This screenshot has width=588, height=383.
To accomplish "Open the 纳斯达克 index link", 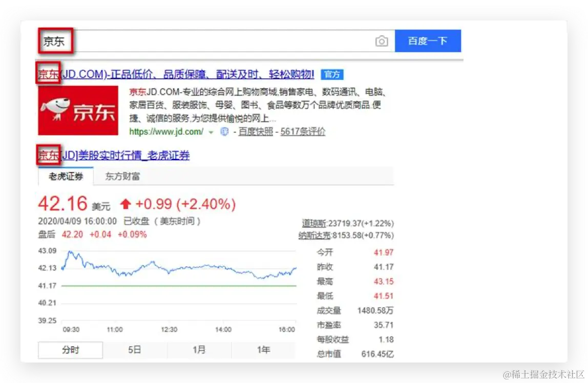I will click(x=314, y=236).
